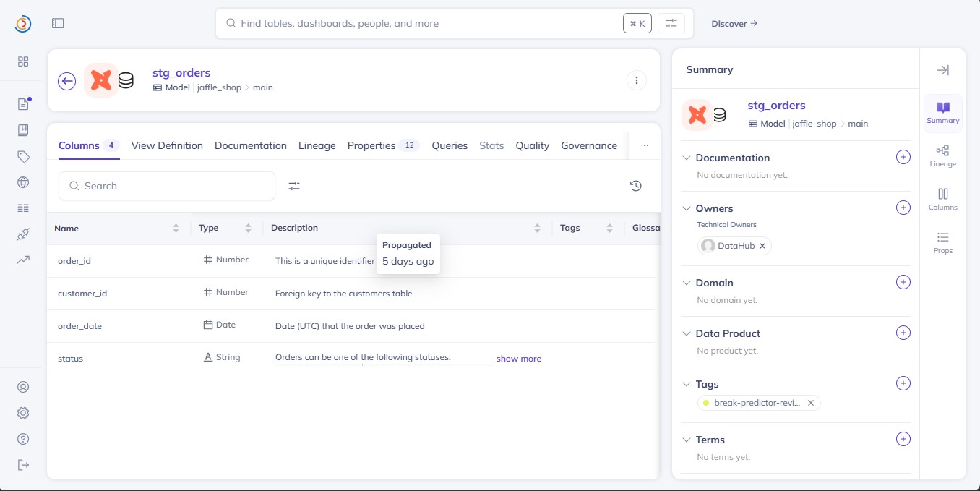Viewport: 980px width, 491px height.
Task: Open the help question mark icon
Action: pyautogui.click(x=23, y=439)
